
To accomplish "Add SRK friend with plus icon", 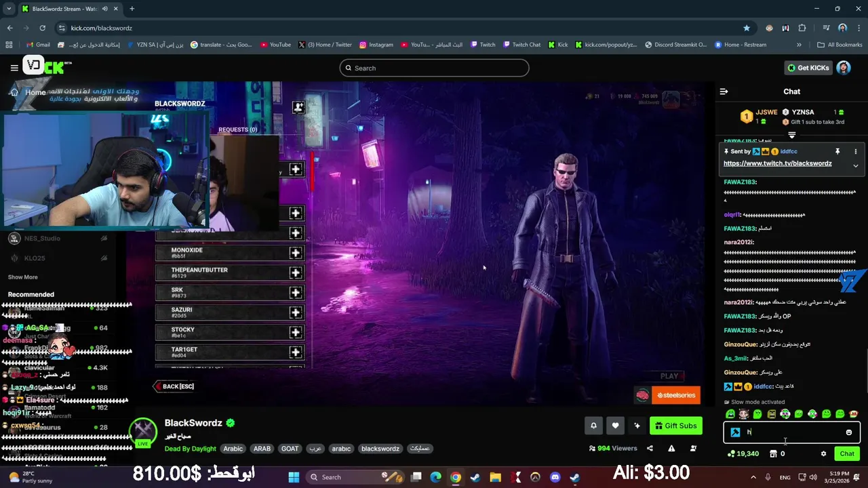I will 295,293.
